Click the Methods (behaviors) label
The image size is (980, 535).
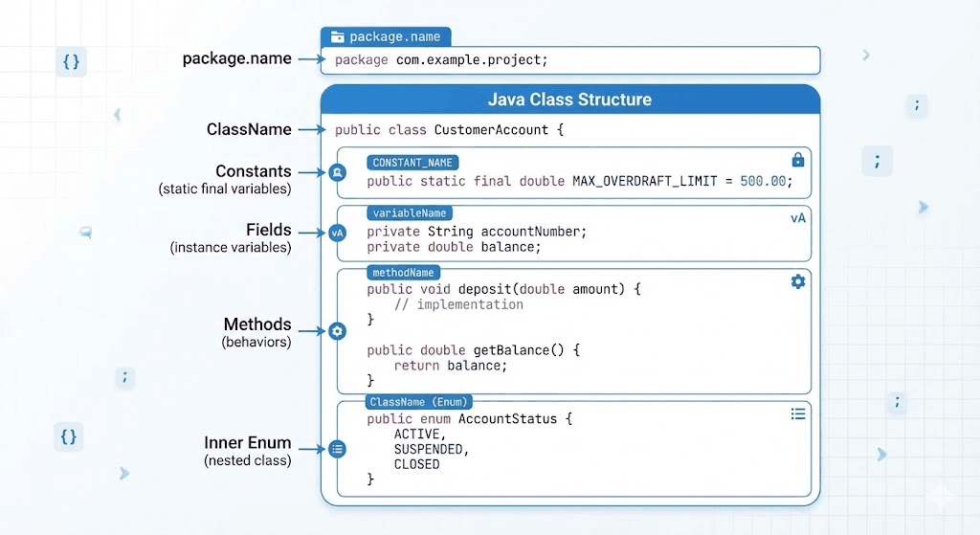[x=256, y=332]
